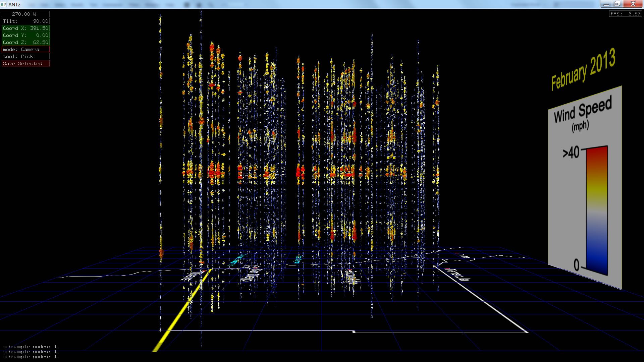The image size is (644, 362).
Task: Click the Save Selected button
Action: coord(25,63)
